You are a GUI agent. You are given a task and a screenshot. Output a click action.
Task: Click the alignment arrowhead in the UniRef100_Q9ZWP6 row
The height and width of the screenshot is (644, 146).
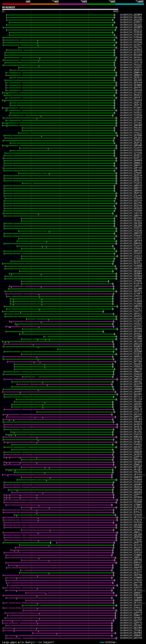click(115, 15)
